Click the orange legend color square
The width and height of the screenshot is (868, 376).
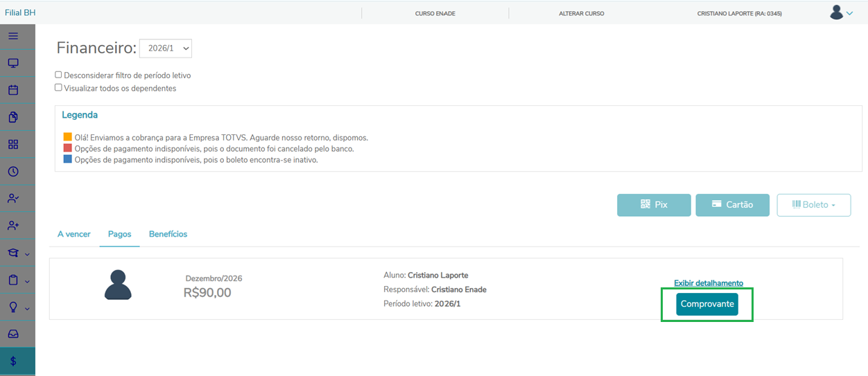[67, 137]
